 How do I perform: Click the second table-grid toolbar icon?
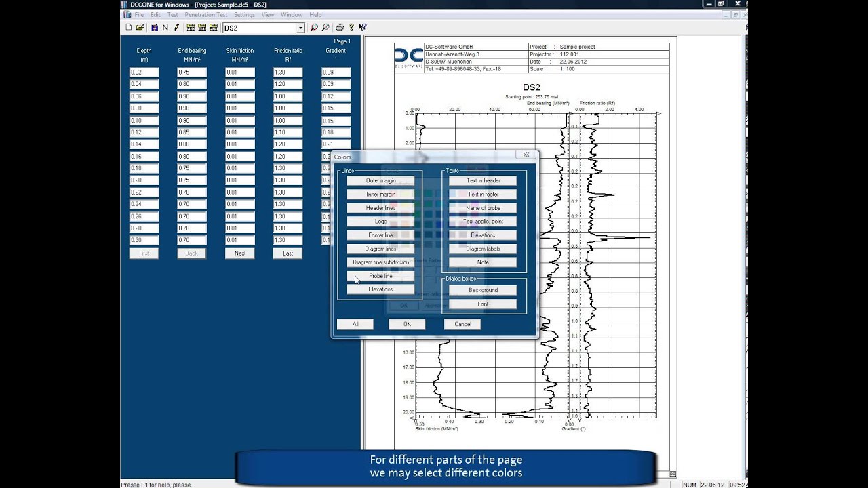[202, 28]
